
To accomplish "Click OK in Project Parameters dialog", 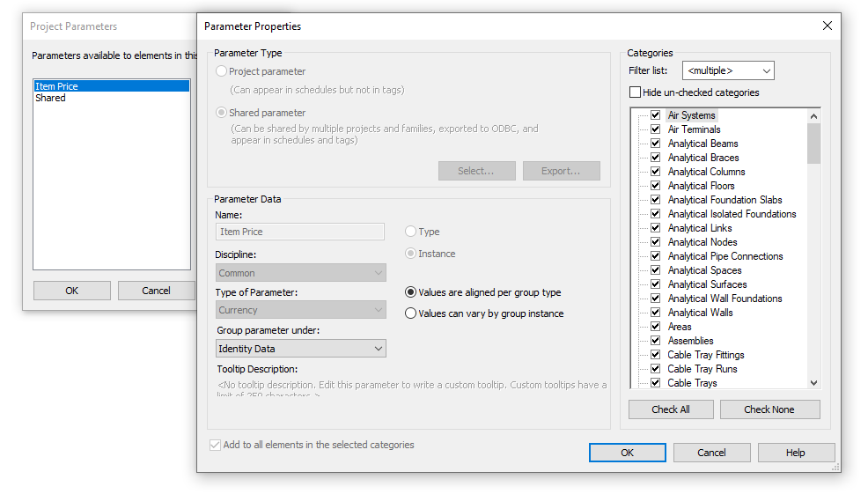I will pos(71,291).
